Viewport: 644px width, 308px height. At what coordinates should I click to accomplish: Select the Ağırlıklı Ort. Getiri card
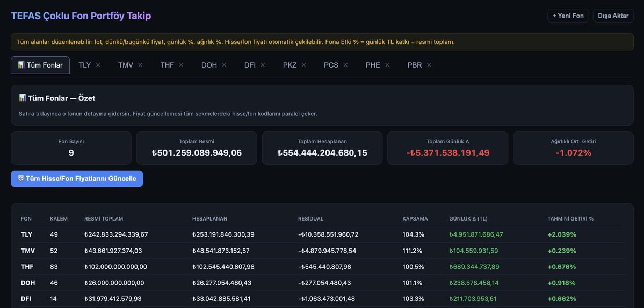pos(573,148)
